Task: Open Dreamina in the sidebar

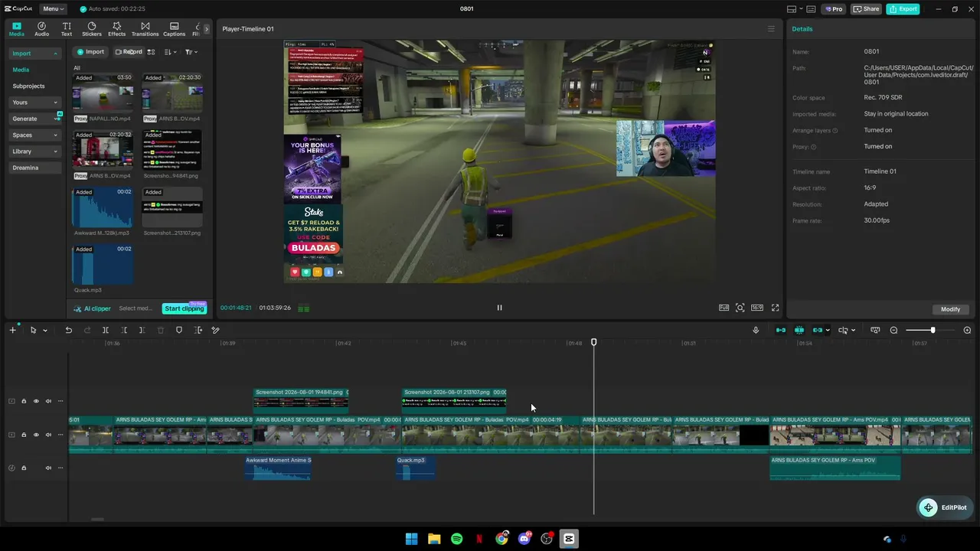Action: click(25, 168)
